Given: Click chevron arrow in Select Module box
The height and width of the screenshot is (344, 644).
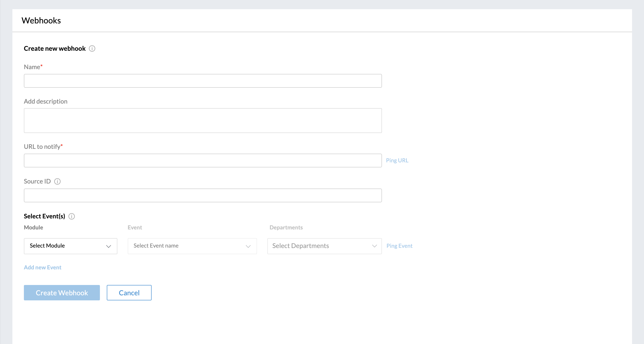Looking at the screenshot, I should coord(108,246).
